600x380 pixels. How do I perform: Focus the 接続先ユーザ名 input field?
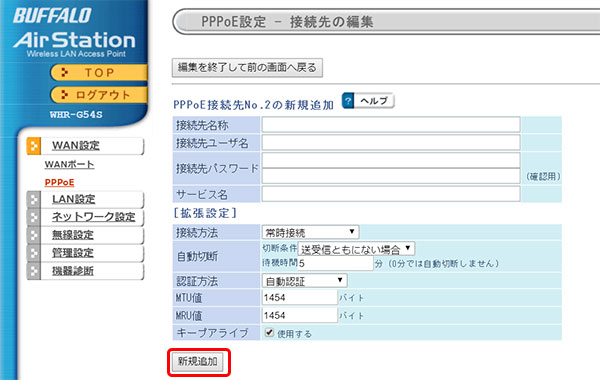pos(391,143)
